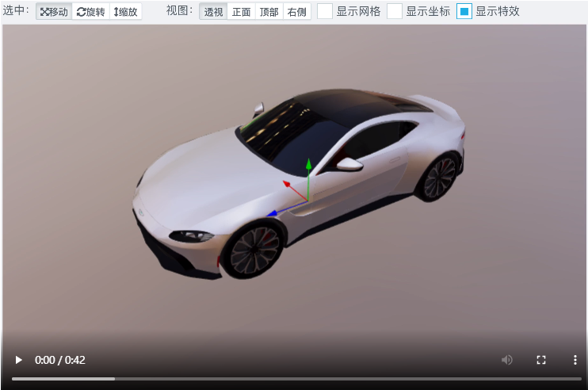
Task: Select the 缩放 (scale) transform tool
Action: point(126,12)
